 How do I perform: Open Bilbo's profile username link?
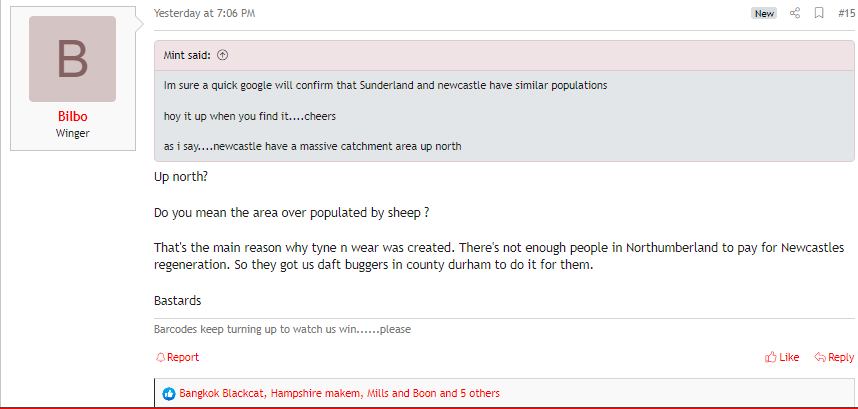72,117
